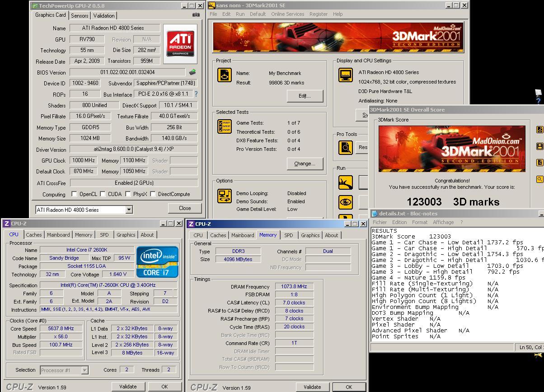Click the Project icon in 3DMark2001
The width and height of the screenshot is (544, 392).
click(x=225, y=75)
